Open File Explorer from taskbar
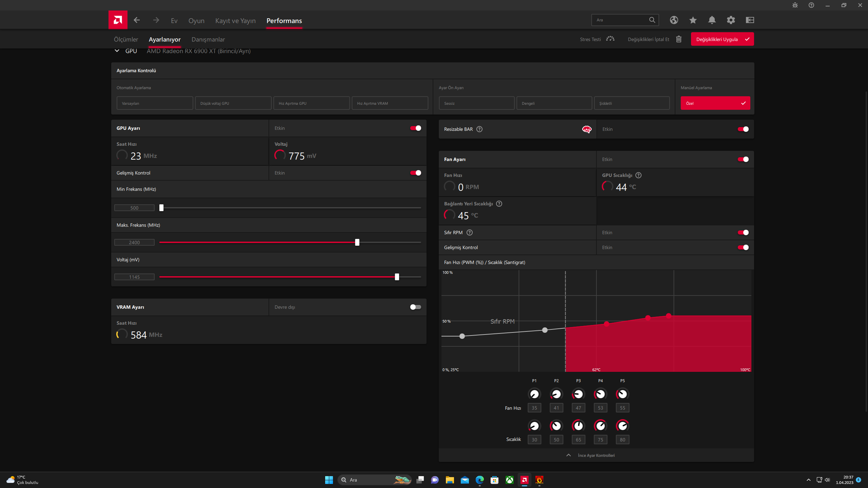 pyautogui.click(x=450, y=480)
